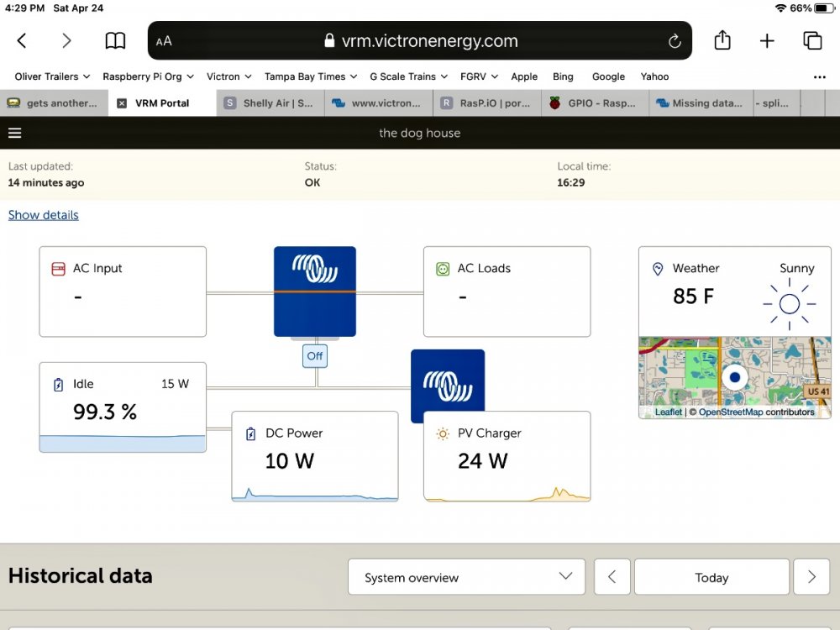The height and width of the screenshot is (630, 840).
Task: Toggle the inverter Off switch label
Action: tap(315, 355)
